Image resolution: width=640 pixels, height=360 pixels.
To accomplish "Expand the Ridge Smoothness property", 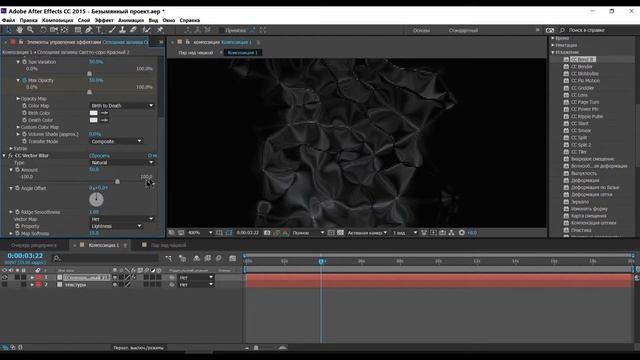I will coord(11,212).
